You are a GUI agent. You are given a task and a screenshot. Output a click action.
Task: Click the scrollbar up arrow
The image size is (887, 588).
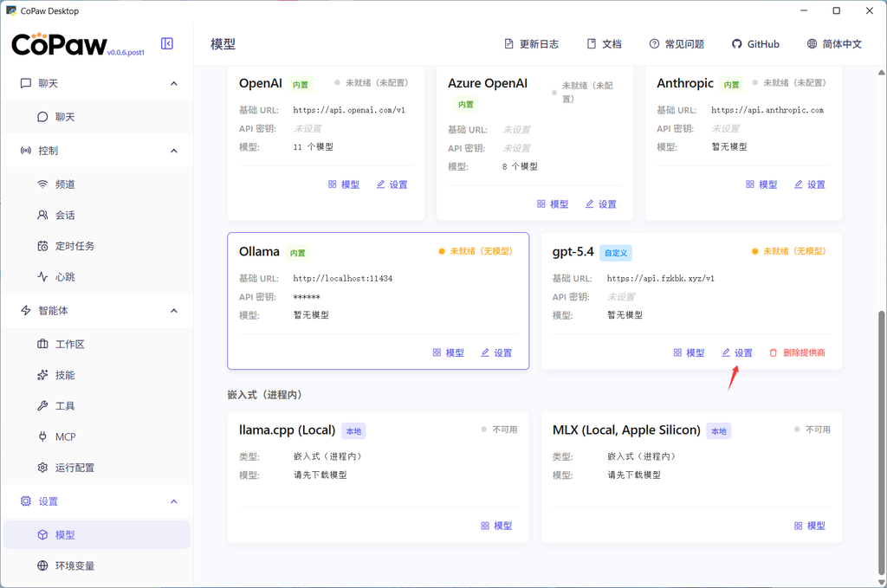point(881,73)
